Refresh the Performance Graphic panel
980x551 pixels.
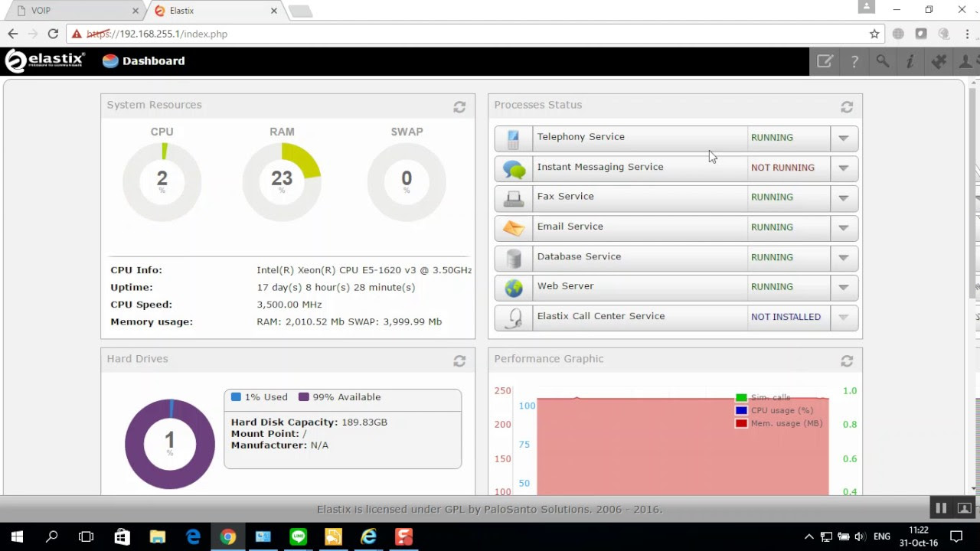tap(847, 361)
